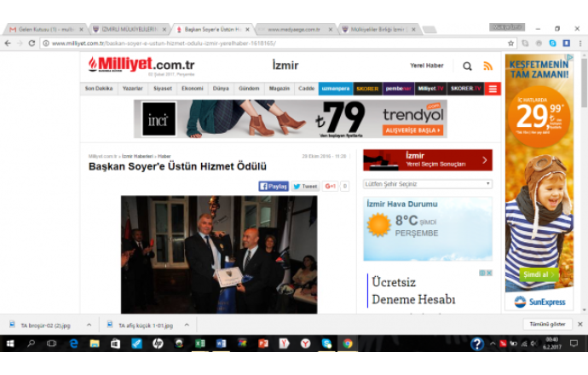Click the Google +1 button
The image size is (588, 375).
point(331,186)
